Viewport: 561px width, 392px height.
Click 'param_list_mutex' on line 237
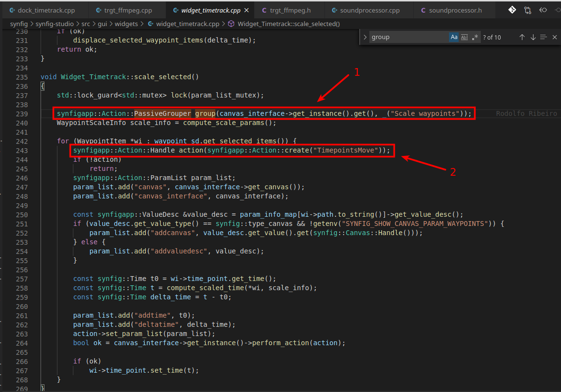pyautogui.click(x=224, y=95)
